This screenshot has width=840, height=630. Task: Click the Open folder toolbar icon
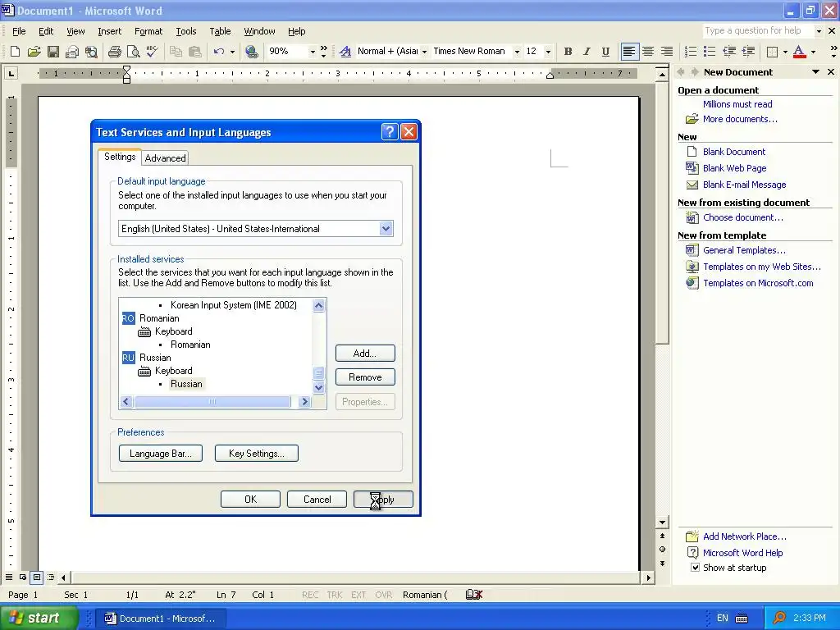click(x=34, y=52)
